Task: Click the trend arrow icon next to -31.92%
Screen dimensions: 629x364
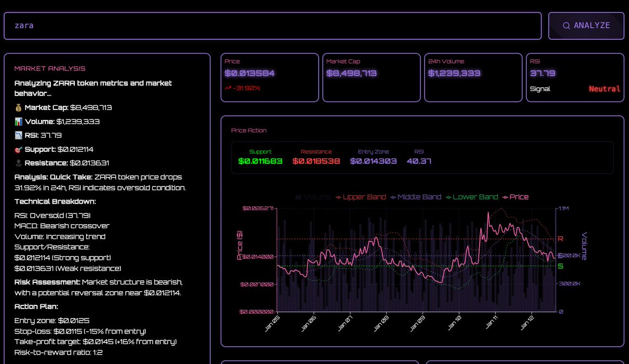Action: (227, 88)
